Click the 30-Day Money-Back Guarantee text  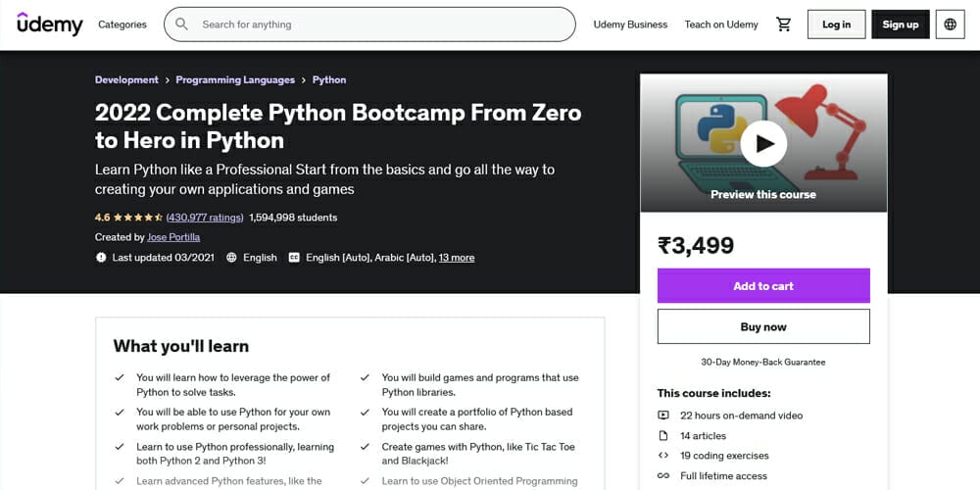pos(763,362)
